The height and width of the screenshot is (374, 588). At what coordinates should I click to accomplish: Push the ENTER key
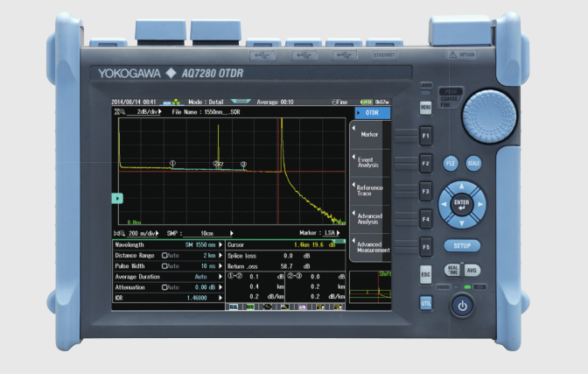click(462, 205)
